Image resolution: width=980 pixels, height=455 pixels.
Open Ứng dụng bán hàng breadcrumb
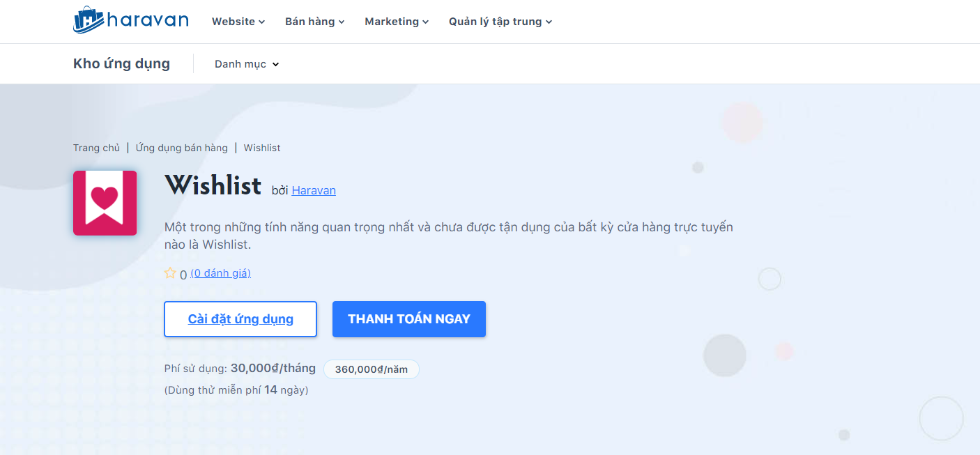(x=181, y=148)
